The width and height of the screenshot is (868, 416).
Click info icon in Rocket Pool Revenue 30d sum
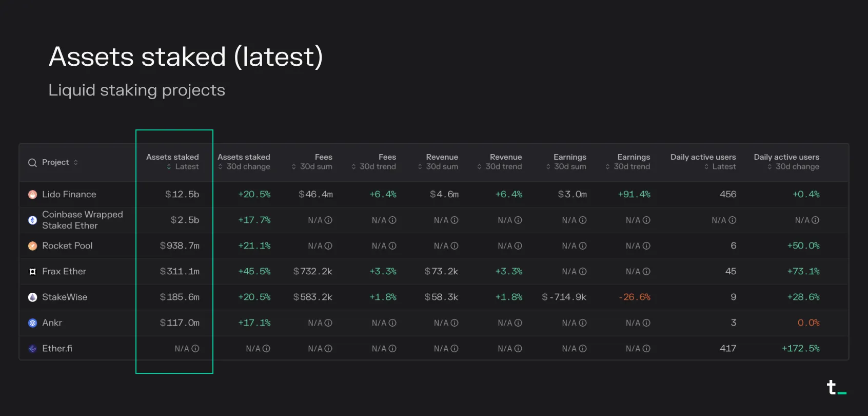[x=455, y=246]
